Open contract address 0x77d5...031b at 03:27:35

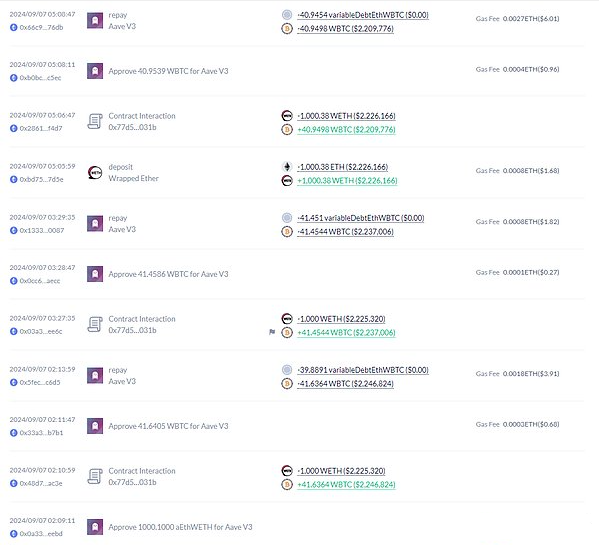click(132, 330)
